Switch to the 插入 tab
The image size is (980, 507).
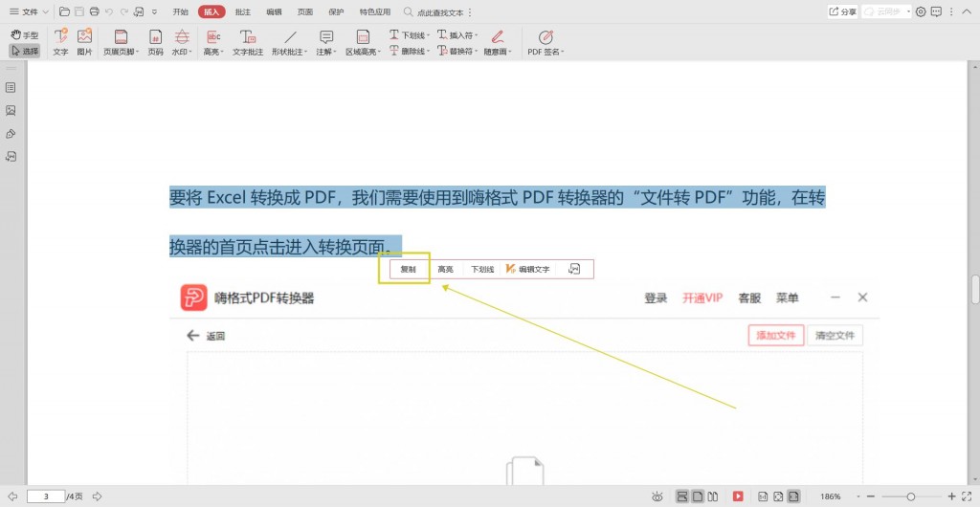tap(212, 11)
